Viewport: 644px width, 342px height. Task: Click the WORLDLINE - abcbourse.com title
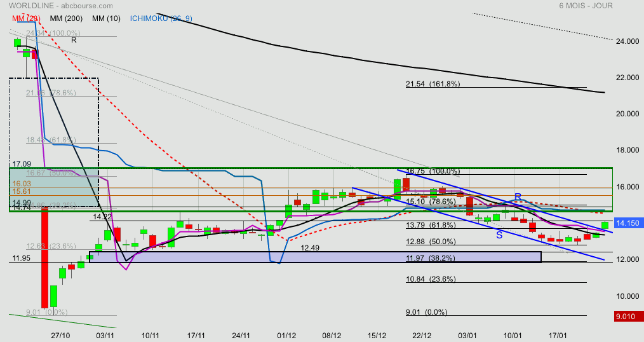(61, 6)
